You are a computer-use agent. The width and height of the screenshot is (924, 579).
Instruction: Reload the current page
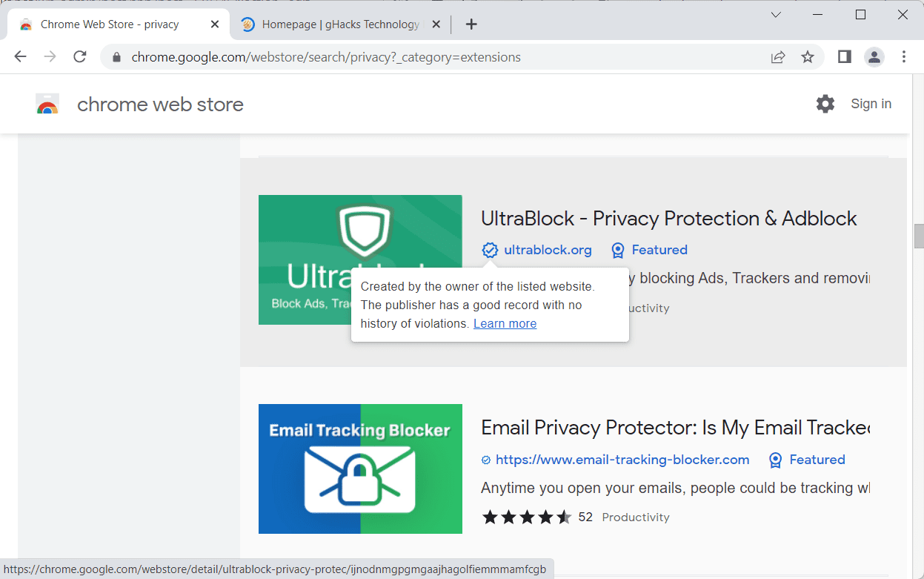tap(79, 56)
